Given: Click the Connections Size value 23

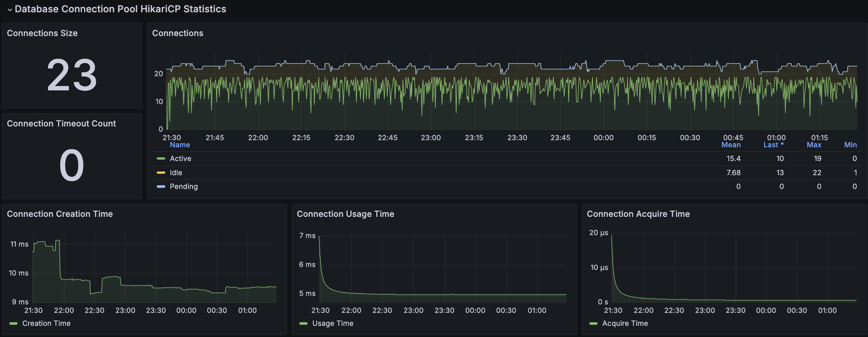Looking at the screenshot, I should pos(72,75).
